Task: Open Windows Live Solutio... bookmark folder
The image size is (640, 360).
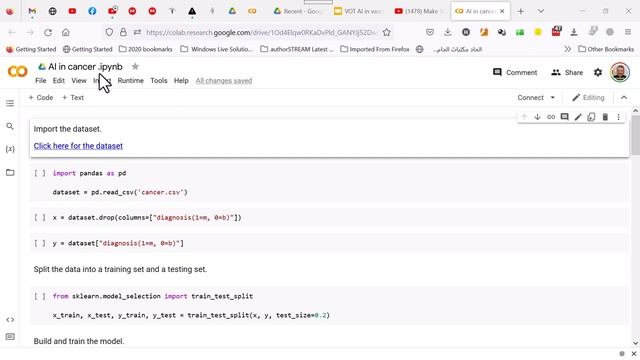Action: pyautogui.click(x=217, y=49)
